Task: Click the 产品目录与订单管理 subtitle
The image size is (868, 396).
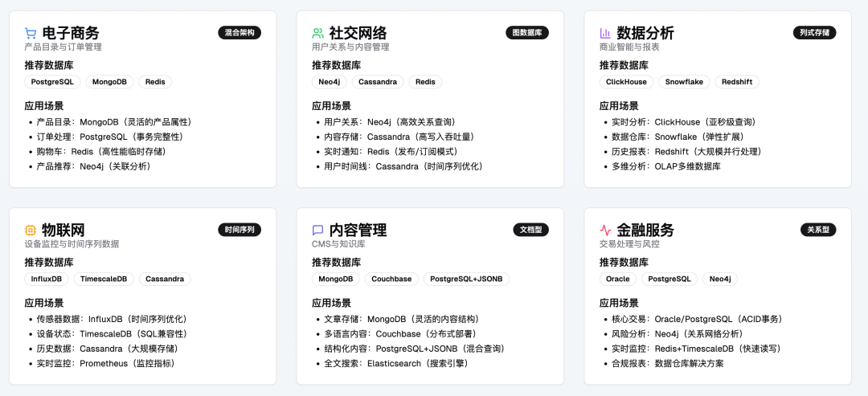Action: click(x=63, y=47)
